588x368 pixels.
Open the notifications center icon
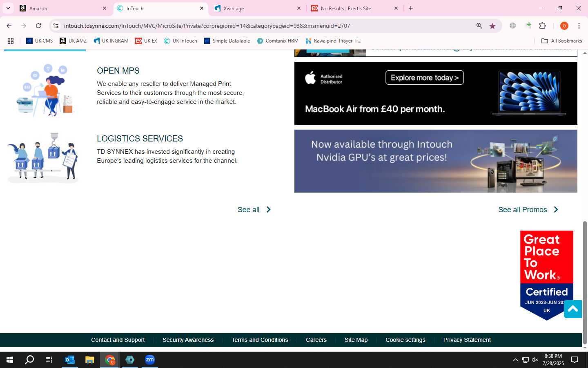tap(575, 360)
